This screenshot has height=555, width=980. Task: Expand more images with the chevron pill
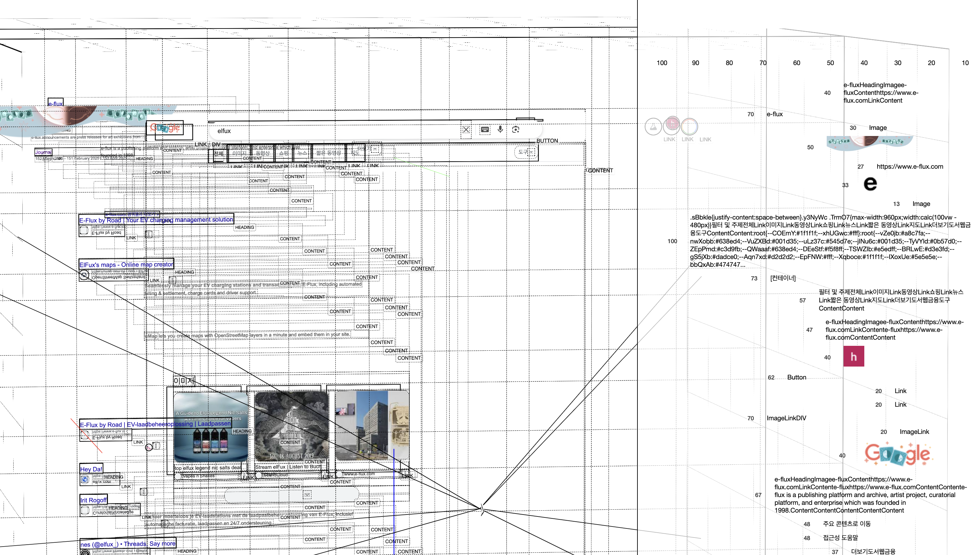tap(292, 495)
